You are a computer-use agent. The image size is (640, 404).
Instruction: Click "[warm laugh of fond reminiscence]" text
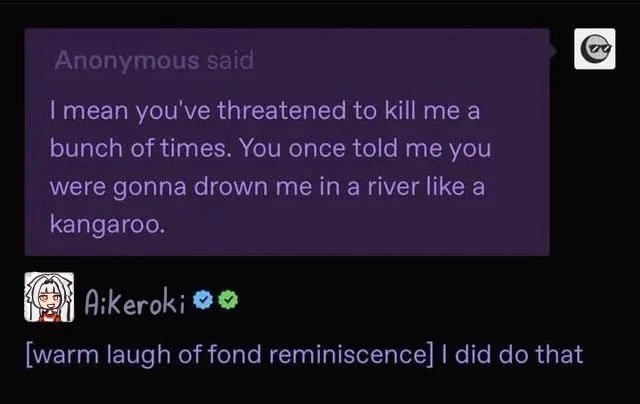point(229,354)
